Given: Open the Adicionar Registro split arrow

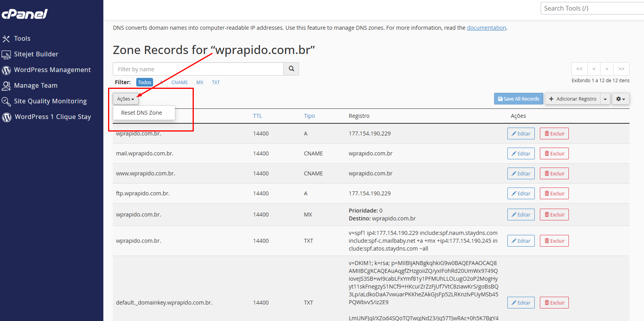Looking at the screenshot, I should [x=605, y=99].
